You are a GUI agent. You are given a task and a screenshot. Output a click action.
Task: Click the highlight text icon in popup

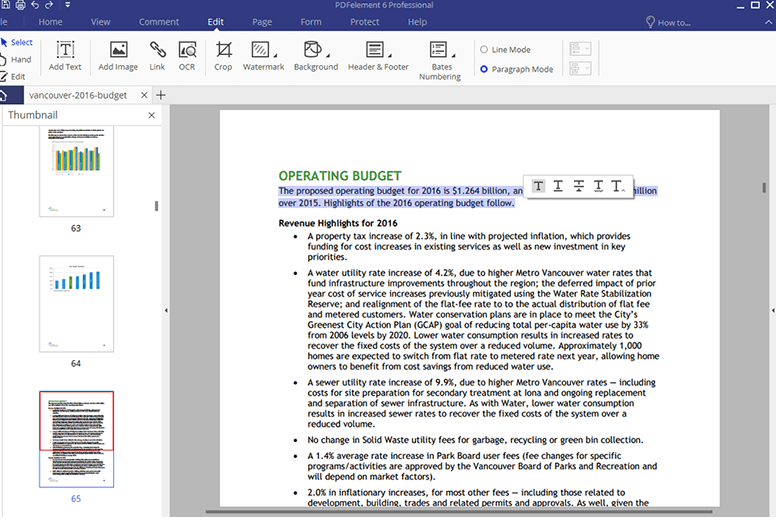tap(538, 187)
